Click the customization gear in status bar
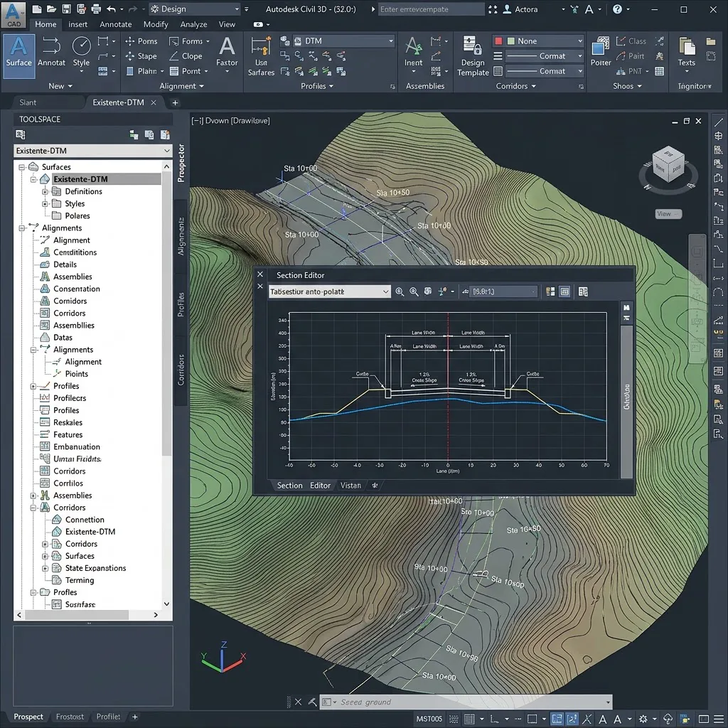This screenshot has height=728, width=728. (x=643, y=719)
